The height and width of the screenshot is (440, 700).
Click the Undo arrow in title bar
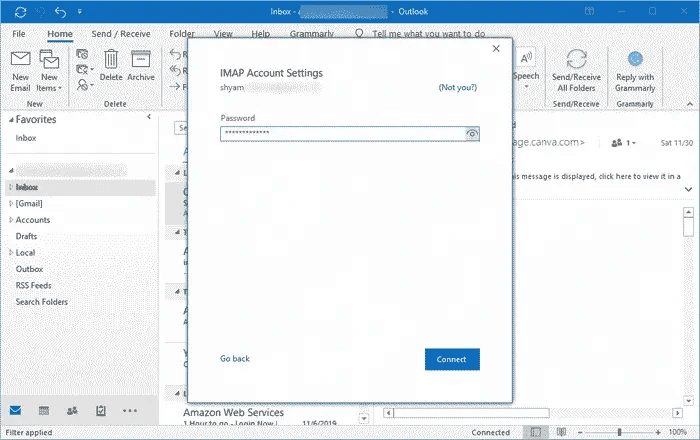[x=60, y=12]
